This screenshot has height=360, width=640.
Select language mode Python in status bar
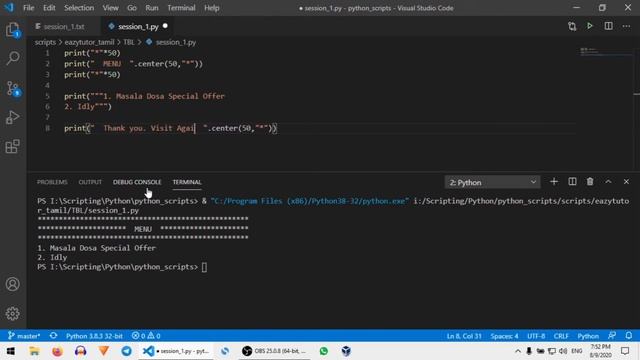click(x=588, y=336)
